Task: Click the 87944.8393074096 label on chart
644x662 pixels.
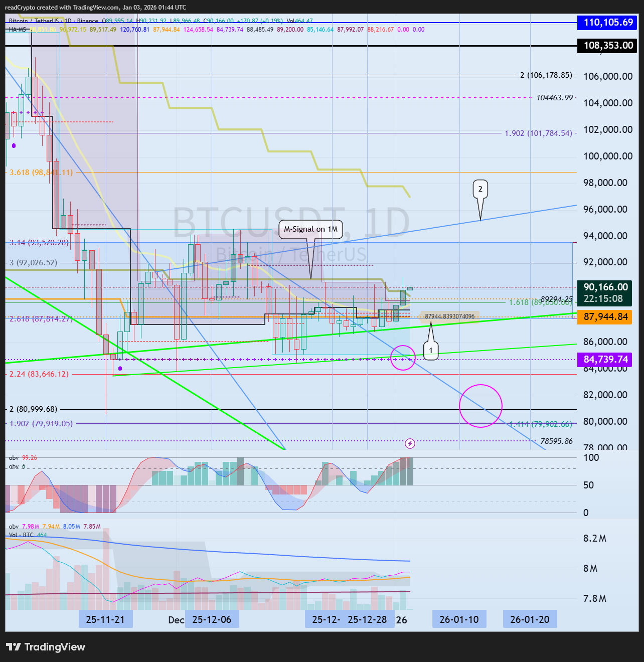Action: pos(449,316)
